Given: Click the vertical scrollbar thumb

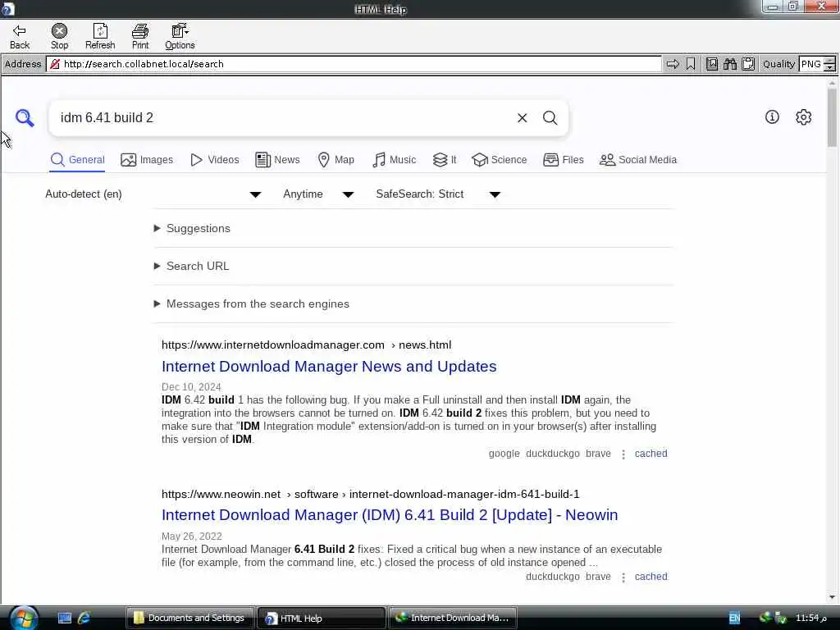Looking at the screenshot, I should pyautogui.click(x=832, y=116).
